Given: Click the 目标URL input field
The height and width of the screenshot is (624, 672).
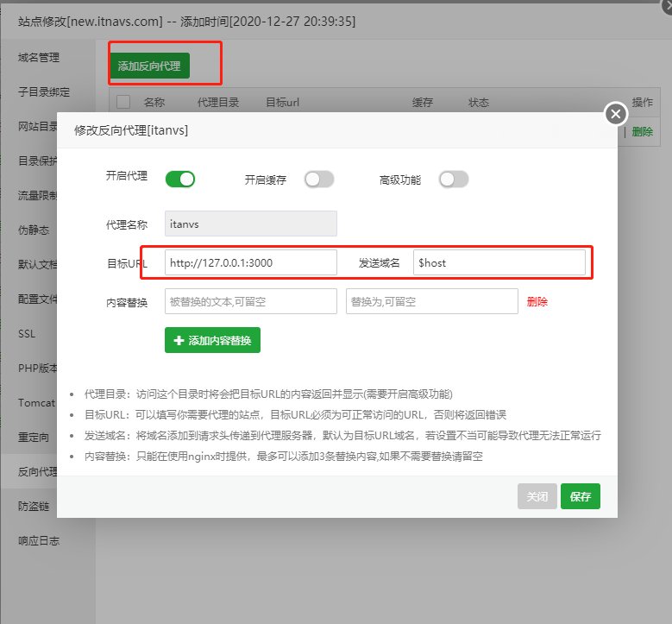Looking at the screenshot, I should (251, 262).
